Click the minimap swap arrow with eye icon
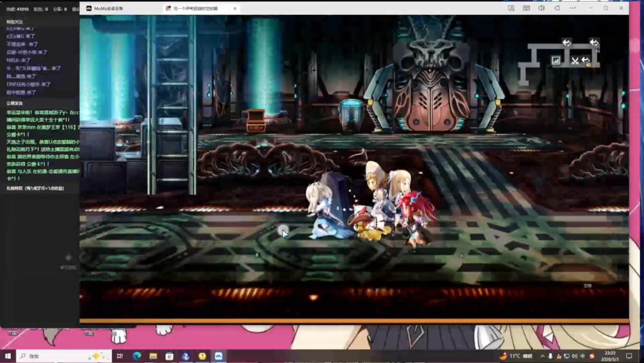 (x=586, y=61)
